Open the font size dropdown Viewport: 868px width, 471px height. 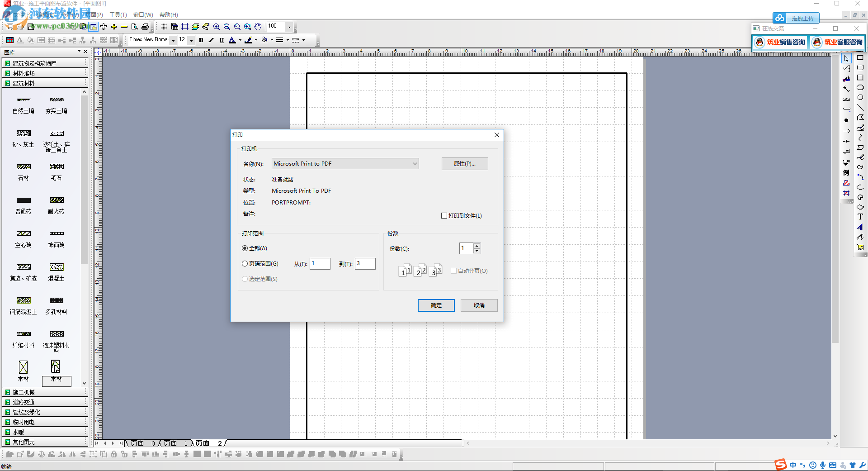(191, 40)
